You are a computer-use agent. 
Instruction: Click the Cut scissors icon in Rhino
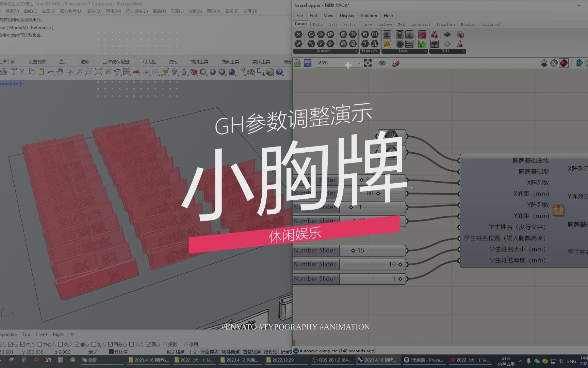tap(22, 72)
